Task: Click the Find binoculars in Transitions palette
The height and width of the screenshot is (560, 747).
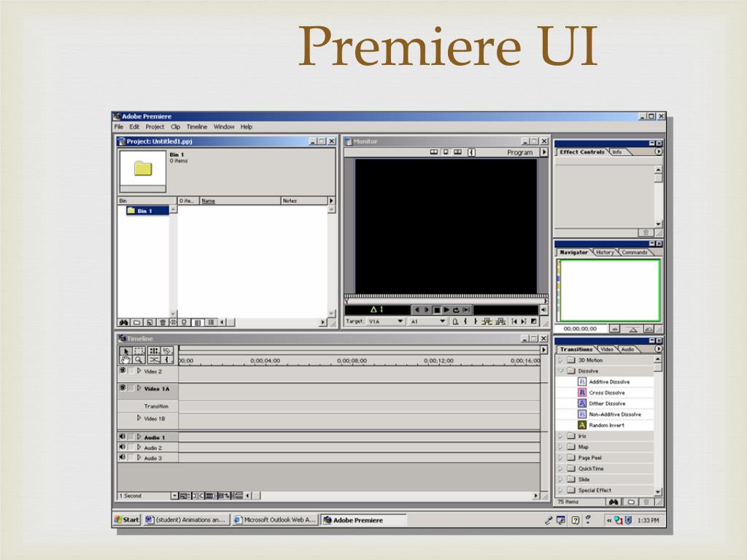Action: pos(614,502)
